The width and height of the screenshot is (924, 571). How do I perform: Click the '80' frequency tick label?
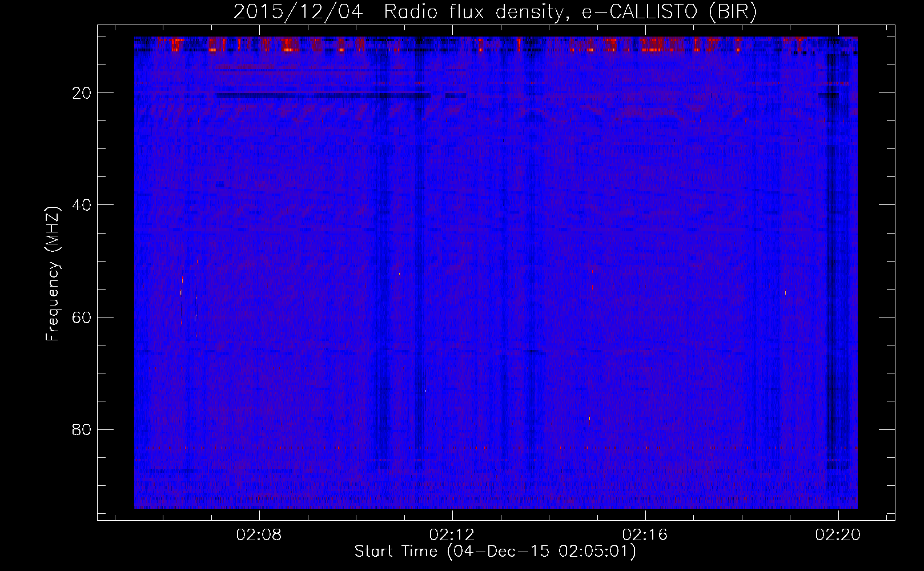82,429
